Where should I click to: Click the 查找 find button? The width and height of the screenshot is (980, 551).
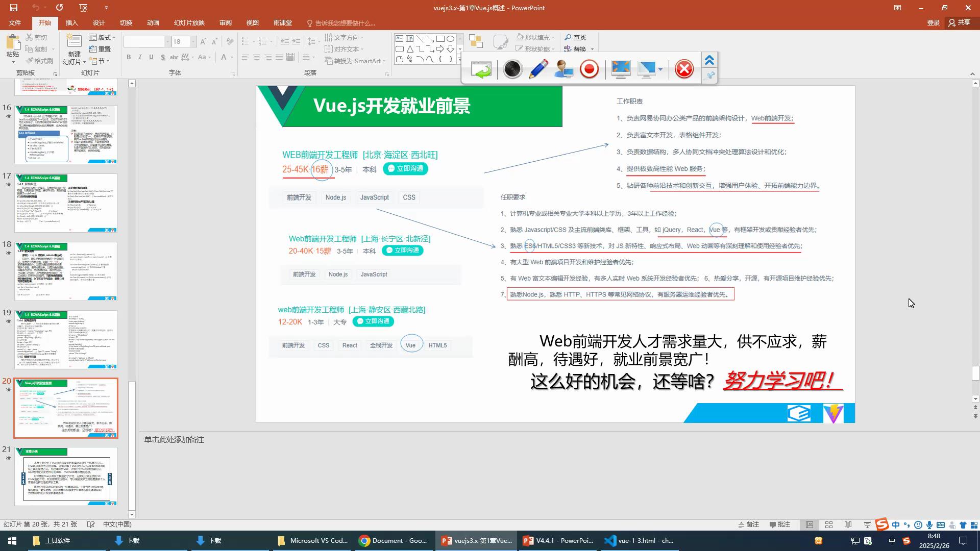click(575, 37)
